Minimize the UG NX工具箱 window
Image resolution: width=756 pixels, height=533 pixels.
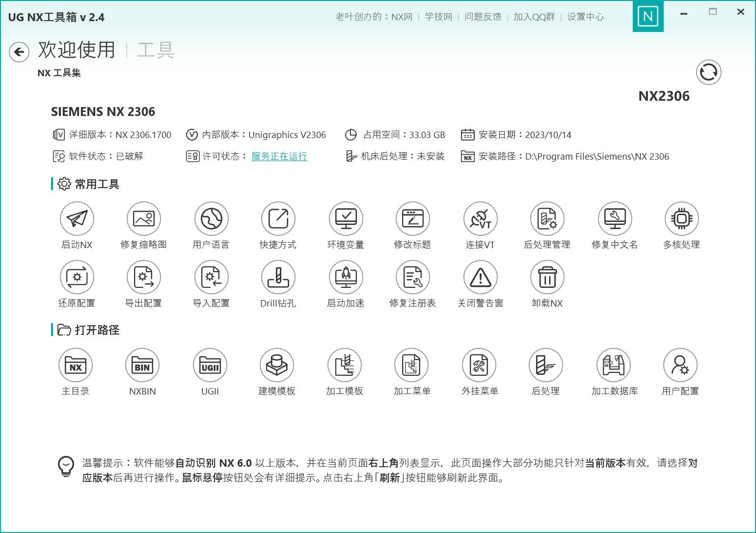683,13
